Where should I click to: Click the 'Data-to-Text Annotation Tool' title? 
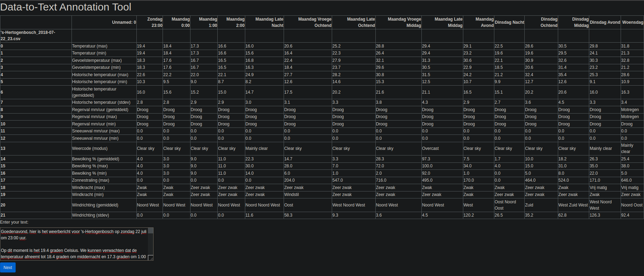point(66,7)
